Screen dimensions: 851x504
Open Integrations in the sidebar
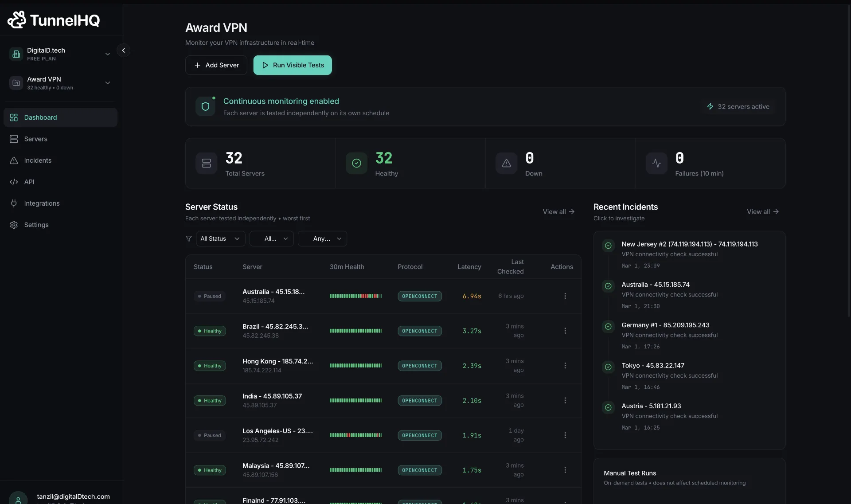point(42,203)
